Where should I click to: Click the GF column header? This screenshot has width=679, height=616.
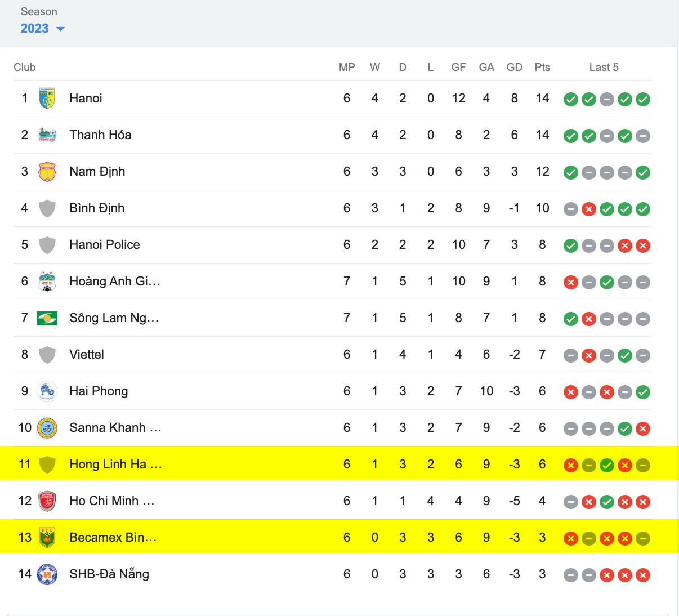[458, 68]
